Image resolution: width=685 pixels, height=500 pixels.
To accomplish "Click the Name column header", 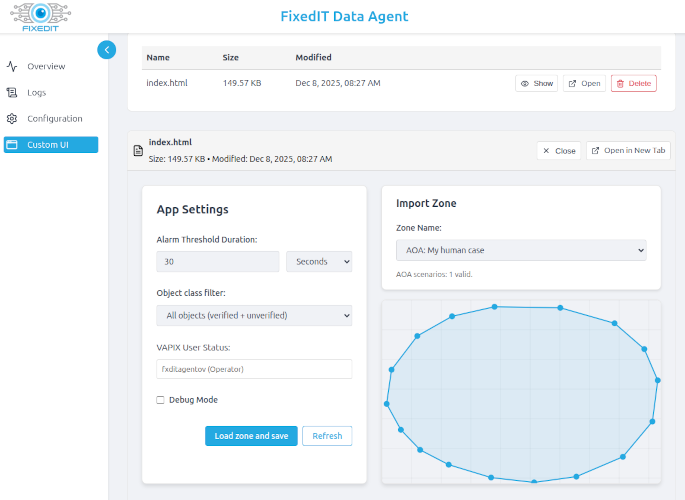I will 158,58.
